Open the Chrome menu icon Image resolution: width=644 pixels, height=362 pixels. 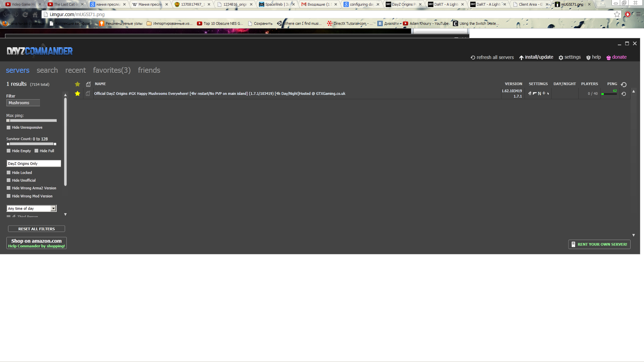pos(638,14)
